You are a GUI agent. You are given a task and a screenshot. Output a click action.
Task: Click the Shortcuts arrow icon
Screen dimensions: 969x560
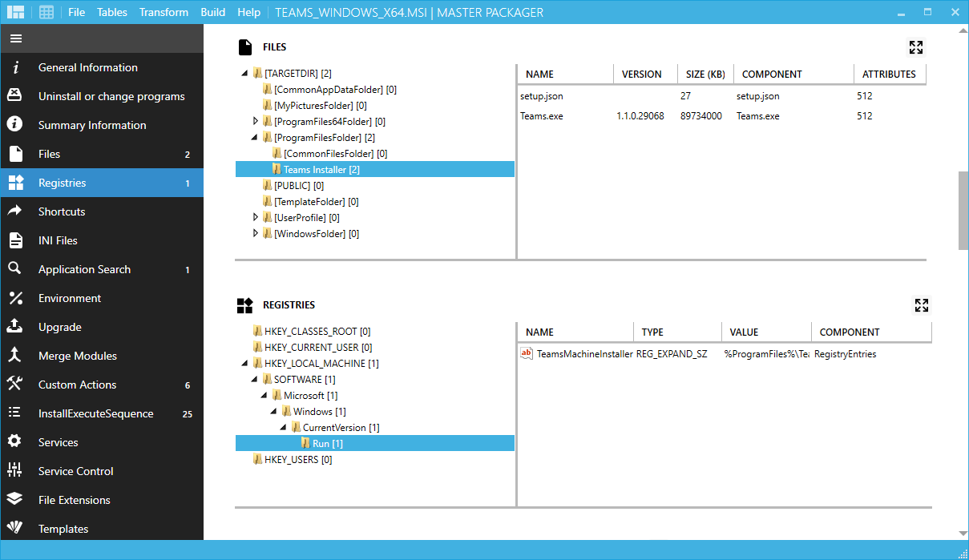pyautogui.click(x=15, y=212)
